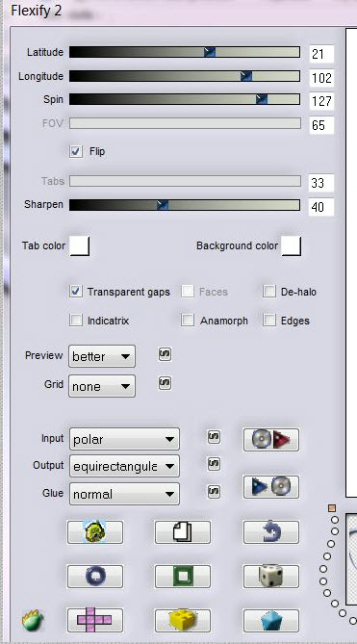This screenshot has width=357, height=644.
Task: Click the blue pentagon gem button
Action: coord(271,620)
